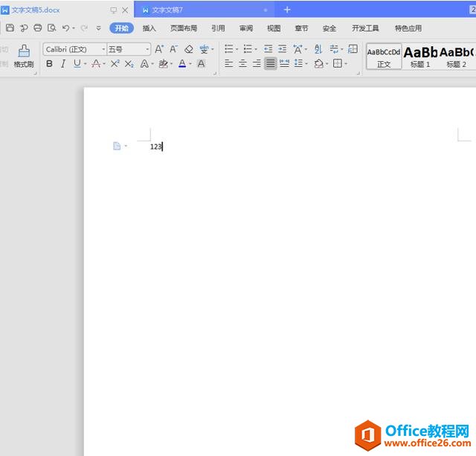The width and height of the screenshot is (476, 456).
Task: Open the 审阅 (Review) ribbon tab
Action: point(246,28)
